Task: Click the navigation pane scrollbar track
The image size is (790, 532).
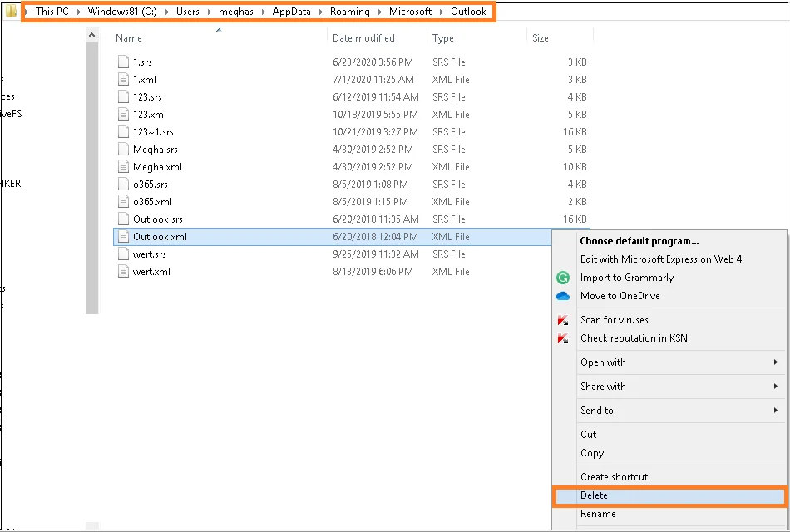Action: 91,178
